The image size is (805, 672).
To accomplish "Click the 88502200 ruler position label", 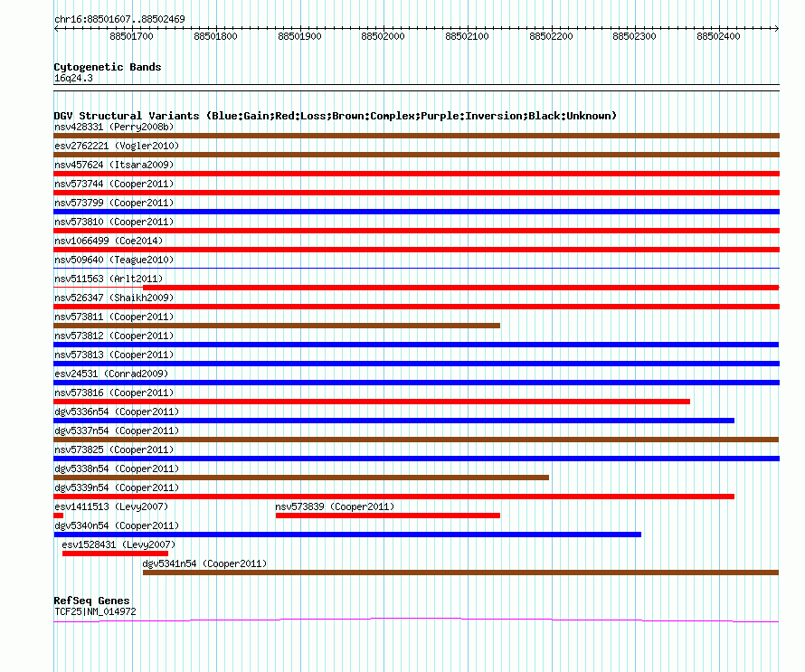I will pos(552,36).
